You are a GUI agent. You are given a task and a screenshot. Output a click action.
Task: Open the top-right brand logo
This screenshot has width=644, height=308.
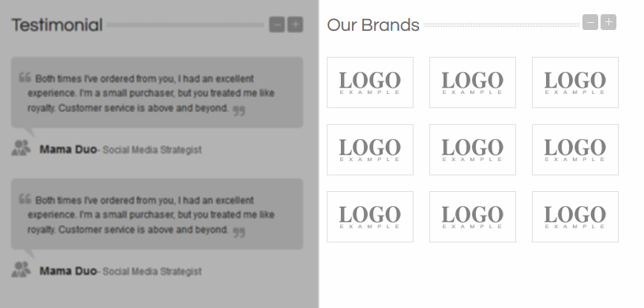point(575,83)
